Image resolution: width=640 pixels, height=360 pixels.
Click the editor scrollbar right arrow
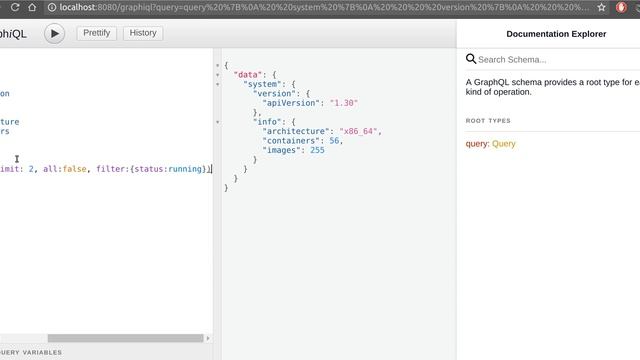point(208,338)
